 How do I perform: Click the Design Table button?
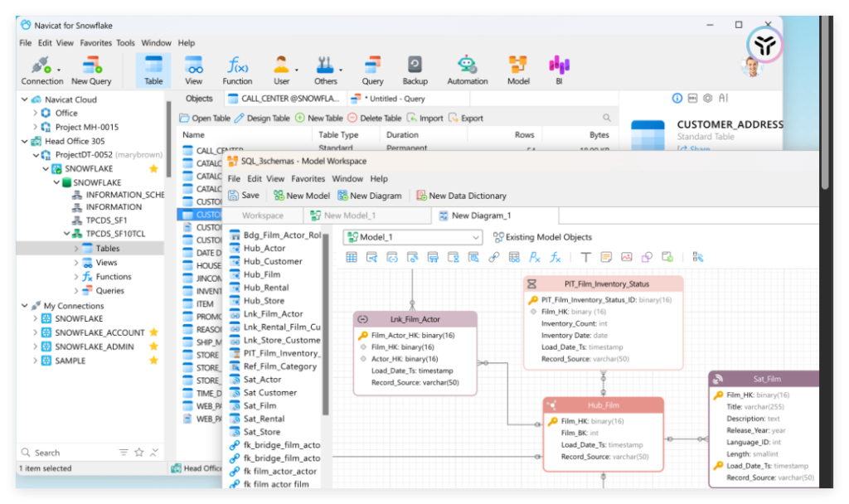[262, 118]
